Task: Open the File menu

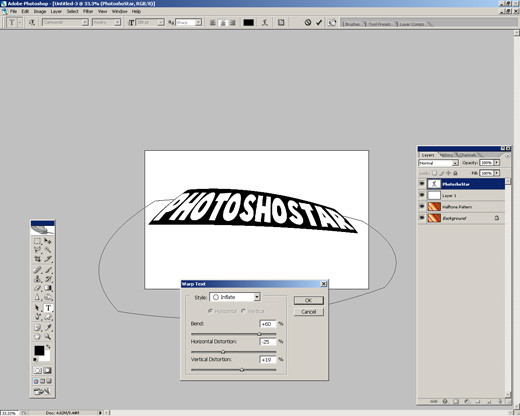Action: [x=13, y=11]
